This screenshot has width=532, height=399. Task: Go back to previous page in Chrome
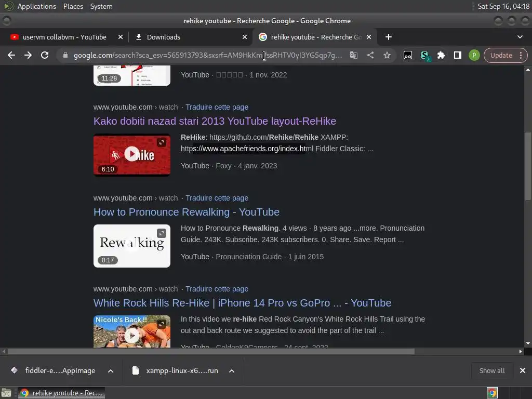click(x=11, y=55)
